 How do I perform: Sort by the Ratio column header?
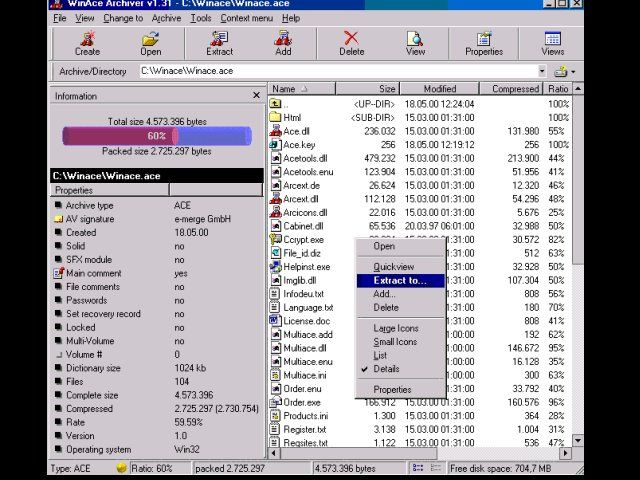pos(558,89)
